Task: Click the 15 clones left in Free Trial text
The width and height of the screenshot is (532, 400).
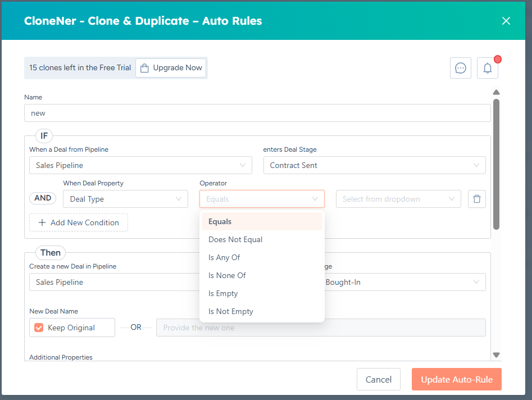Action: [x=80, y=68]
